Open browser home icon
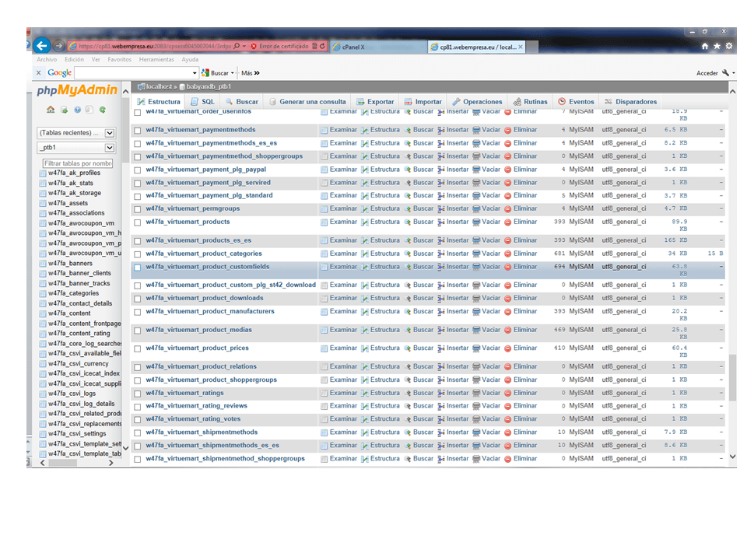The image size is (747, 560). (705, 46)
